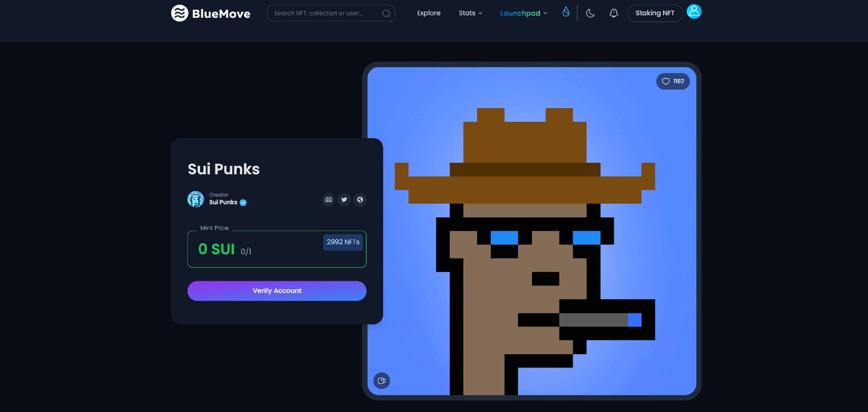Image resolution: width=868 pixels, height=412 pixels.
Task: Open the Discord link icon
Action: [x=328, y=199]
